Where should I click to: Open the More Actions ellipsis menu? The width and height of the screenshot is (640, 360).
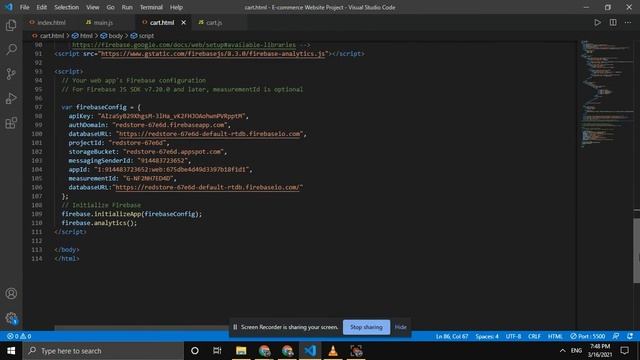(628, 22)
